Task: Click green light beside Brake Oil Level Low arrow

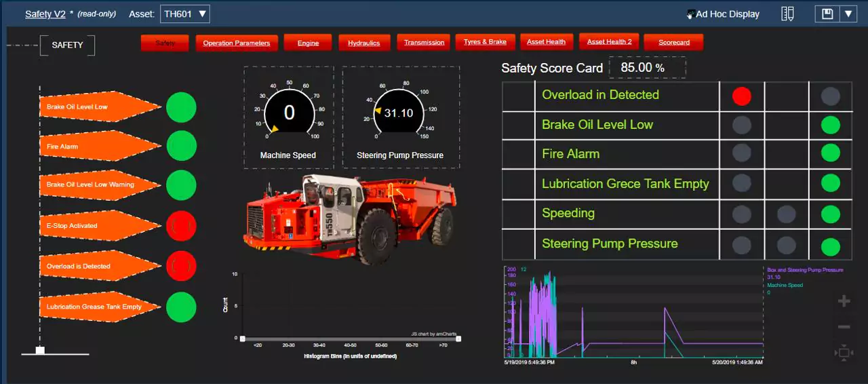Action: click(x=181, y=107)
